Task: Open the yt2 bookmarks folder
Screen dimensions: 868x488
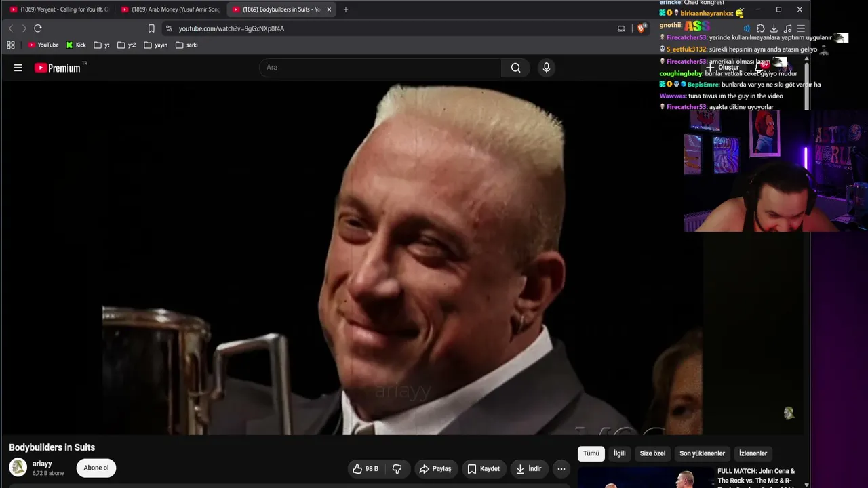Action: click(126, 45)
